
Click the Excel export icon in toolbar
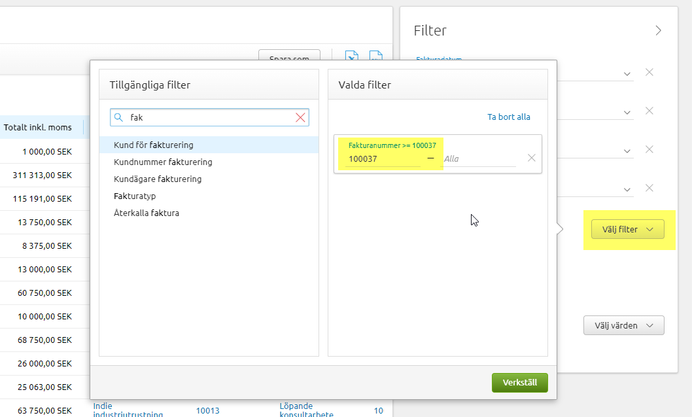click(352, 58)
